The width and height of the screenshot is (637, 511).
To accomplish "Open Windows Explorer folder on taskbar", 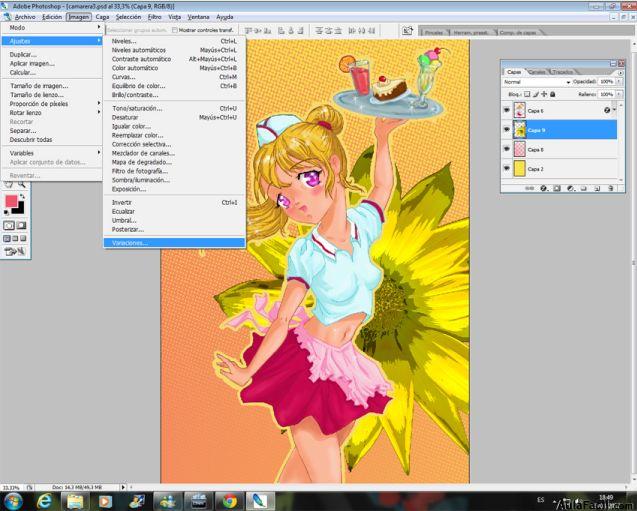I will coord(75,501).
